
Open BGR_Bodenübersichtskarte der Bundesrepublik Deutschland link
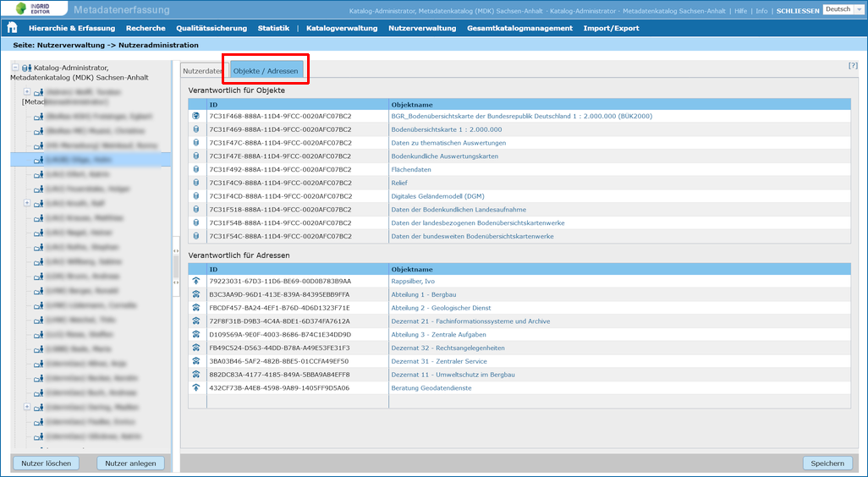521,116
